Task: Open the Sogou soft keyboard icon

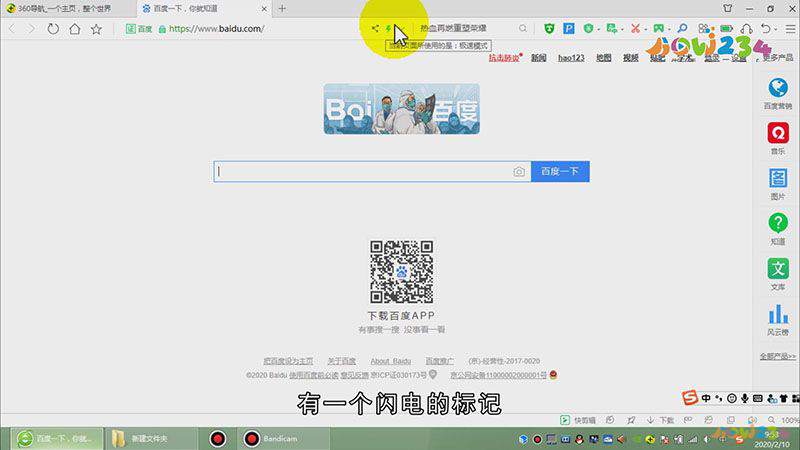Action: (758, 398)
